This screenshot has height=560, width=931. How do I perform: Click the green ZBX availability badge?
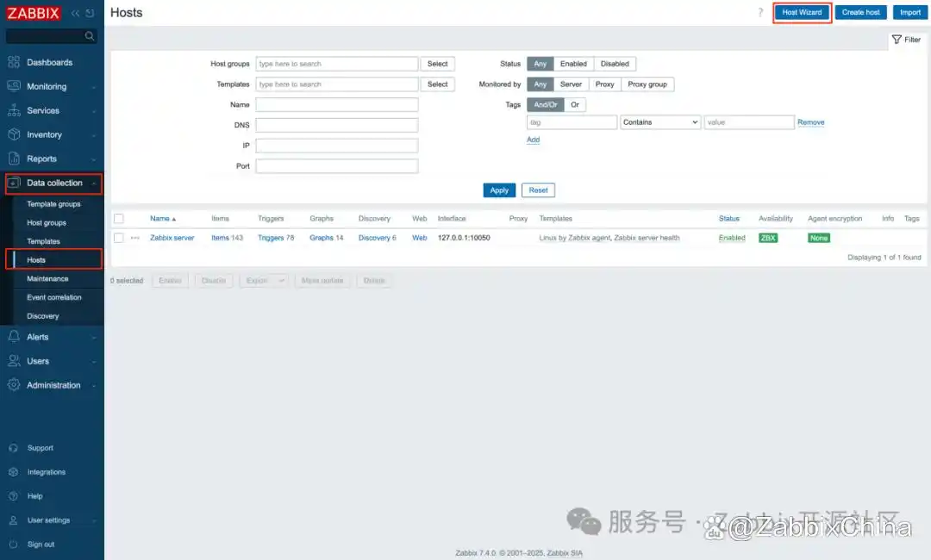coord(768,238)
